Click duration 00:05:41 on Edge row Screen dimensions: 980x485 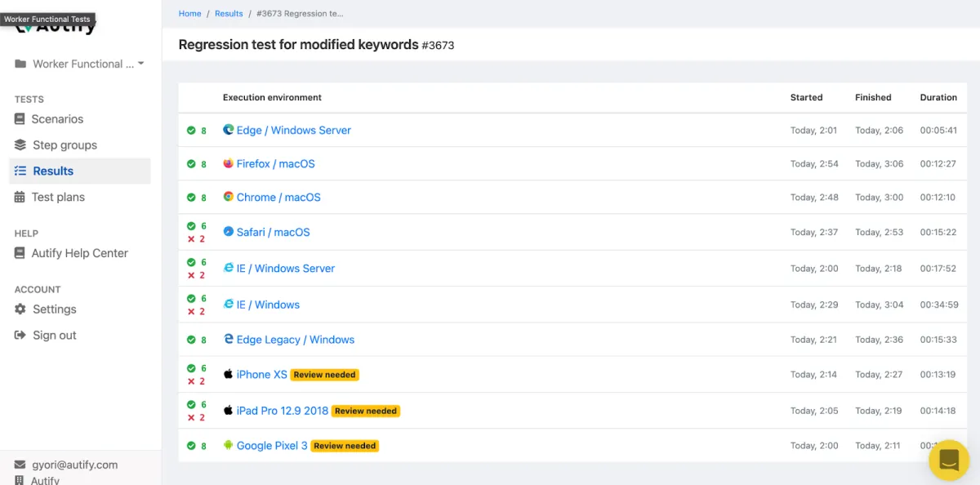[x=938, y=131]
